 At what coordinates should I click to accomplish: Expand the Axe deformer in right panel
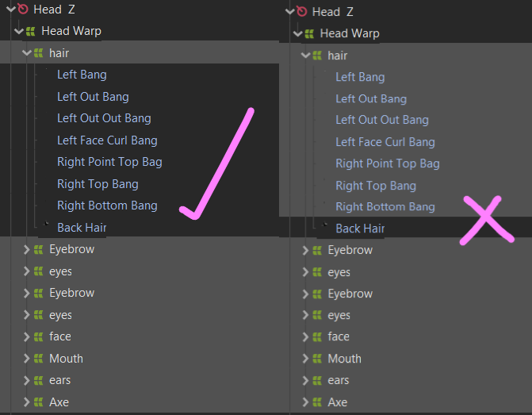point(305,402)
